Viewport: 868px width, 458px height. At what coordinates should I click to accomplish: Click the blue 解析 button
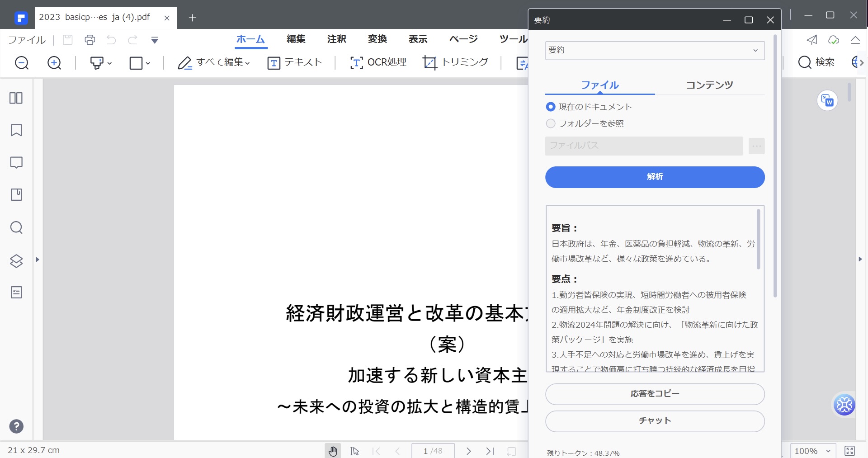655,177
